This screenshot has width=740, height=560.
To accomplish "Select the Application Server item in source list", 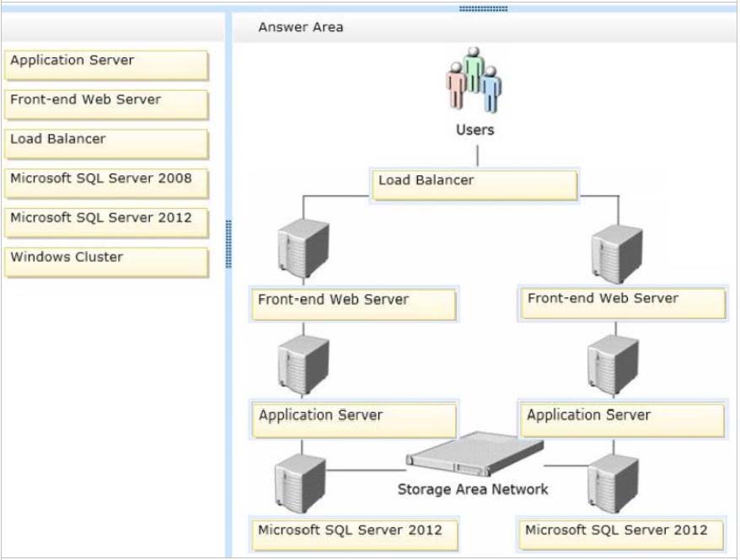I will pyautogui.click(x=107, y=65).
